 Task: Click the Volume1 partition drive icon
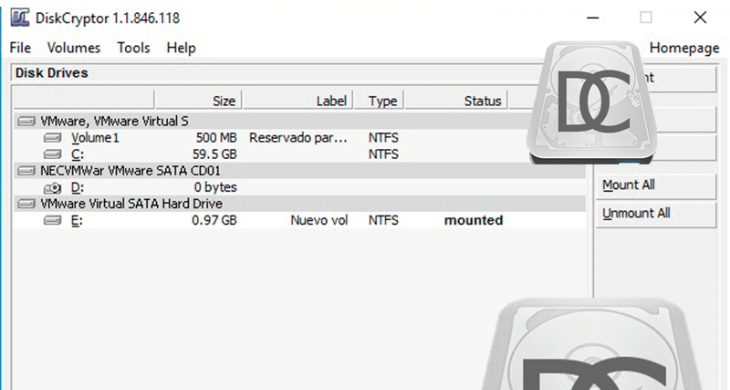click(53, 138)
